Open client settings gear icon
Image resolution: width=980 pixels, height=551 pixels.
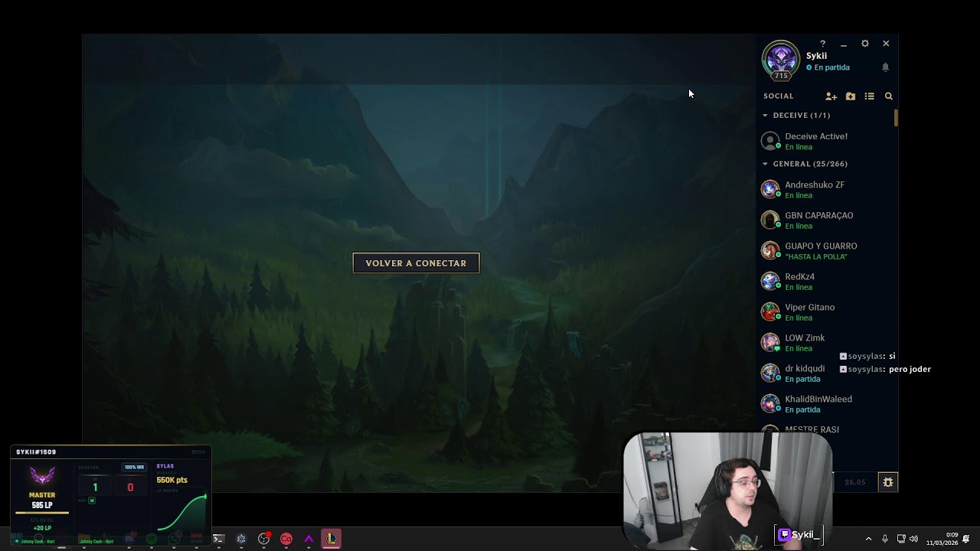[x=865, y=44]
